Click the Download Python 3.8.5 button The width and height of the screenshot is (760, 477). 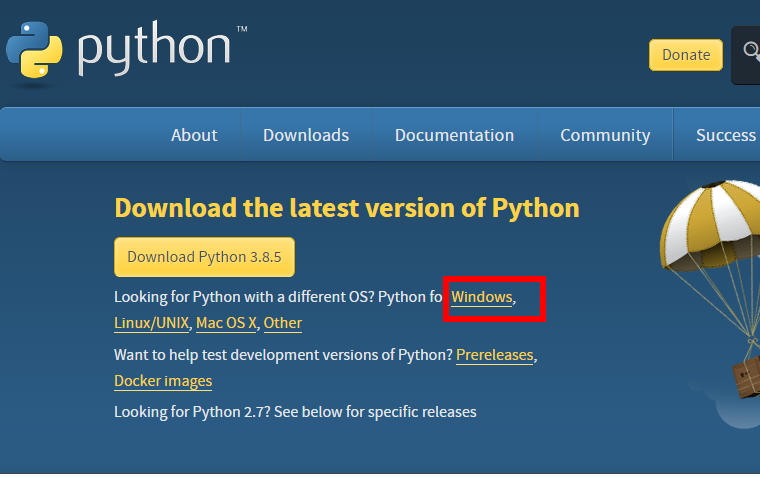(x=204, y=257)
